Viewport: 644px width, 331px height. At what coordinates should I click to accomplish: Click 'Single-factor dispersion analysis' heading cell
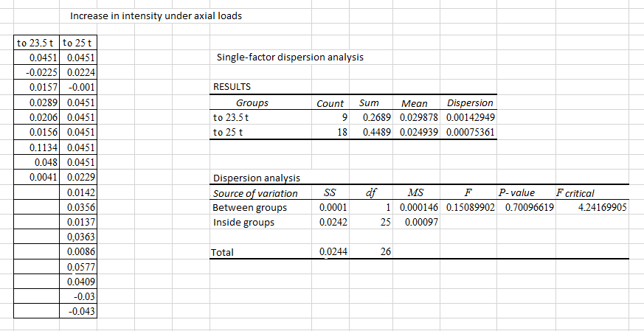click(290, 57)
